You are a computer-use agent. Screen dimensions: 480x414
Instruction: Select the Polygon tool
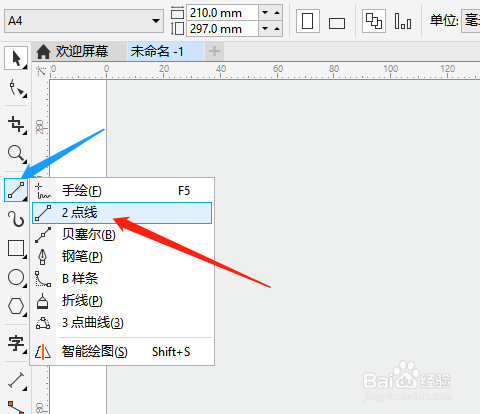pyautogui.click(x=16, y=306)
